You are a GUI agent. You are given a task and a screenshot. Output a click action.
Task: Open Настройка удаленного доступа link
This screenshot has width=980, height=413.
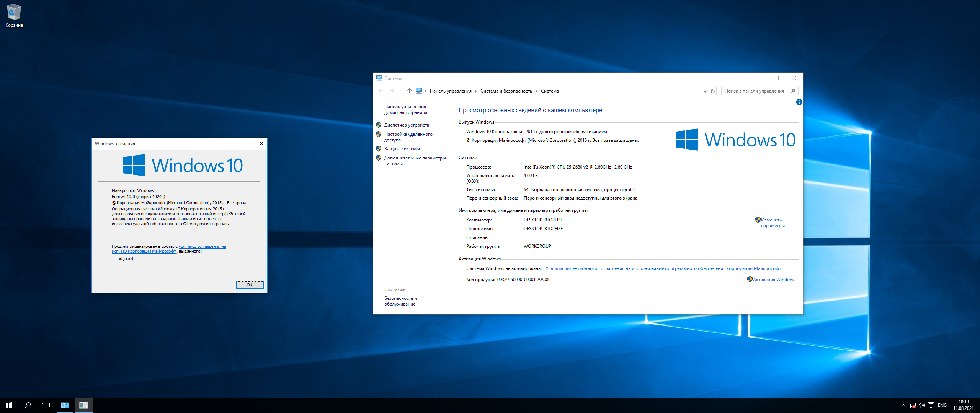coord(408,137)
